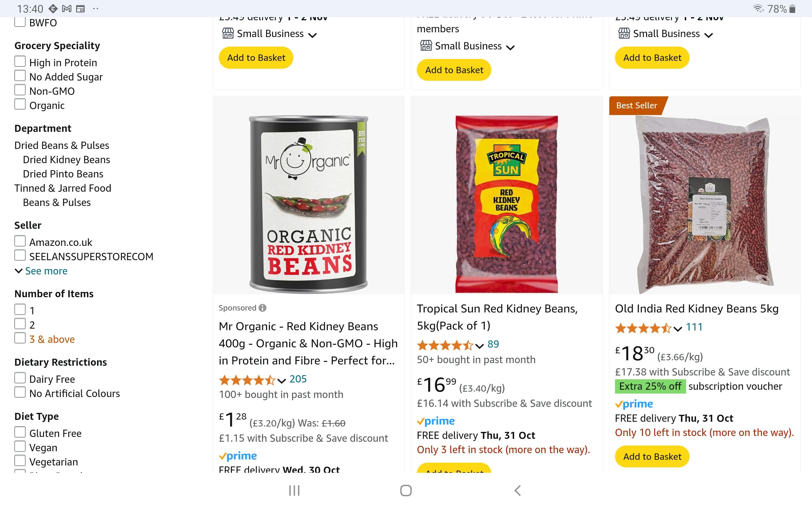
Task: Tap prime logo under Old India beans
Action: point(634,404)
